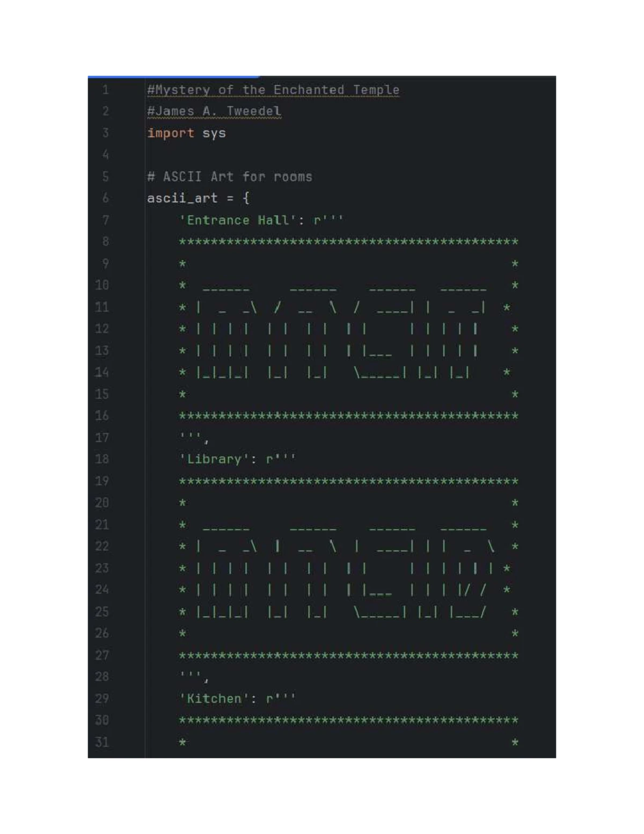
Task: Click line number 17 in the gutter
Action: tap(102, 438)
